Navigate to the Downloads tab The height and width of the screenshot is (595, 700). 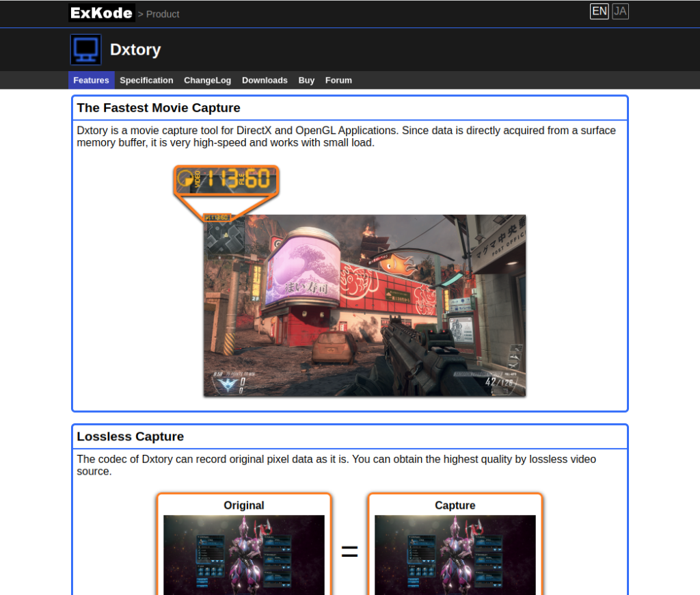265,80
